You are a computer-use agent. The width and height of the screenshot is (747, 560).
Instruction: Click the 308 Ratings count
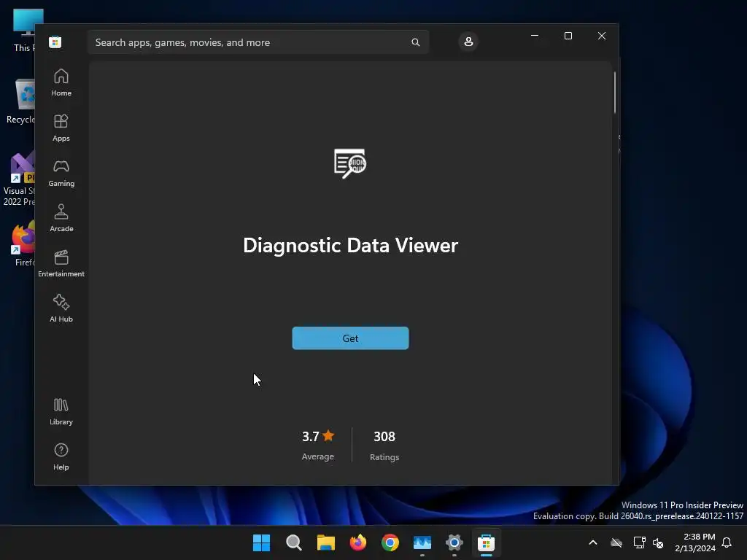pos(384,445)
